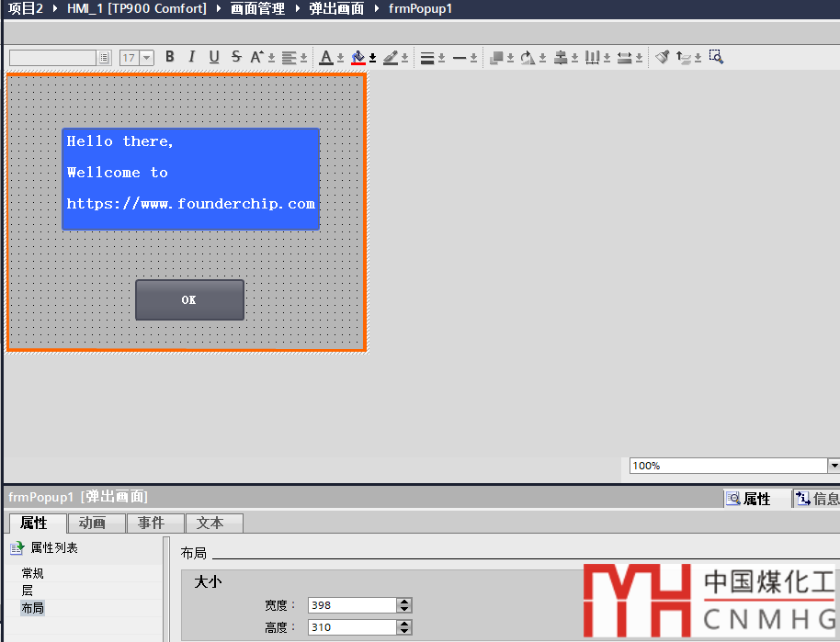This screenshot has height=642, width=840.
Task: Toggle bold text formatting
Action: point(170,57)
